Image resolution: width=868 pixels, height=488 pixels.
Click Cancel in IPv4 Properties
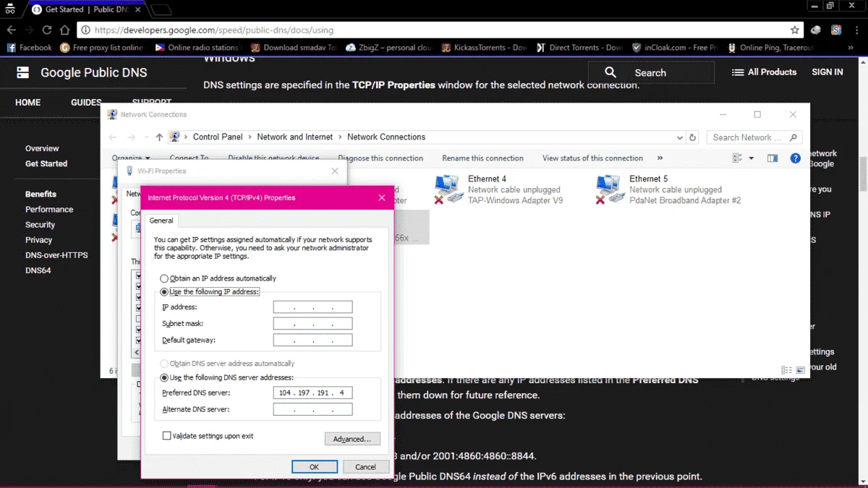[365, 467]
